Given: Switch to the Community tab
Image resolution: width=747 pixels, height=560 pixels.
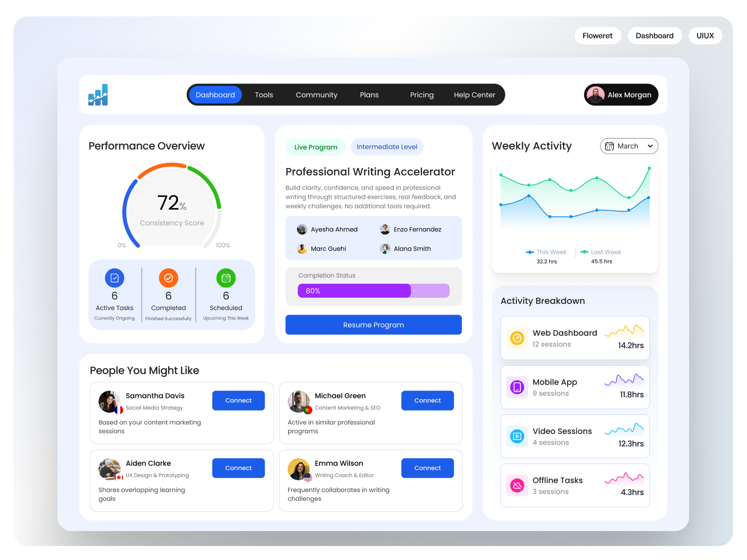Looking at the screenshot, I should click(317, 95).
